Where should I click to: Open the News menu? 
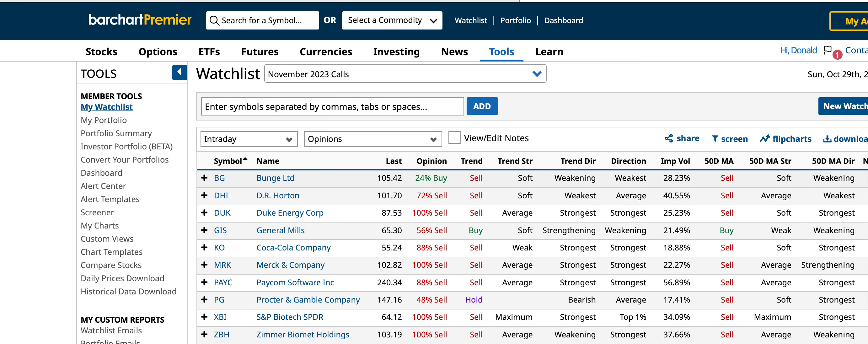[x=454, y=51]
